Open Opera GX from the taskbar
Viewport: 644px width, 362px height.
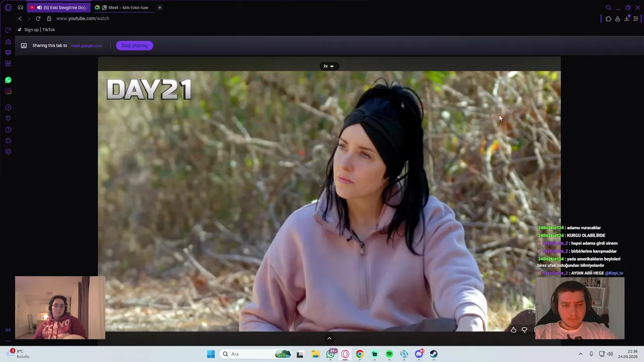click(x=345, y=354)
